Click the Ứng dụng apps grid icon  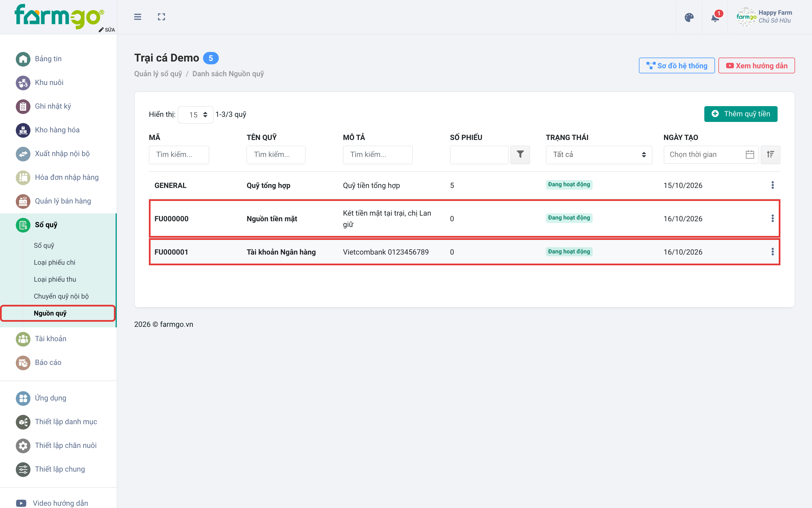point(23,398)
